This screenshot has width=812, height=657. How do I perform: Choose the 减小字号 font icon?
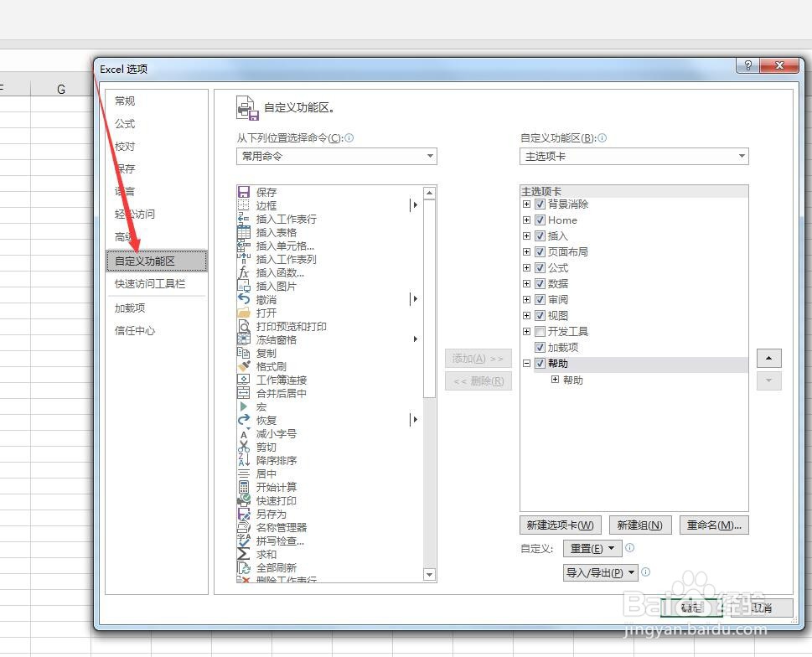(243, 434)
